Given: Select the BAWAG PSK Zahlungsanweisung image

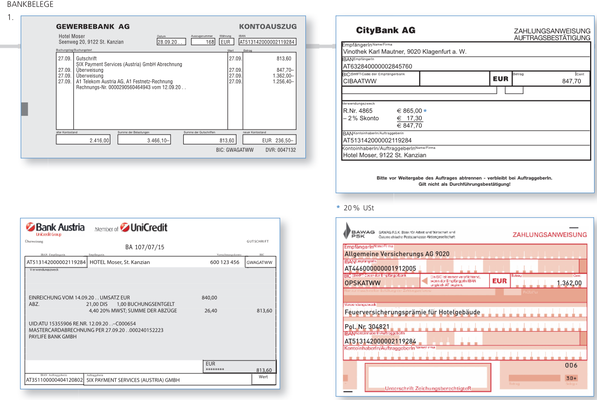Looking at the screenshot, I should tap(465, 307).
